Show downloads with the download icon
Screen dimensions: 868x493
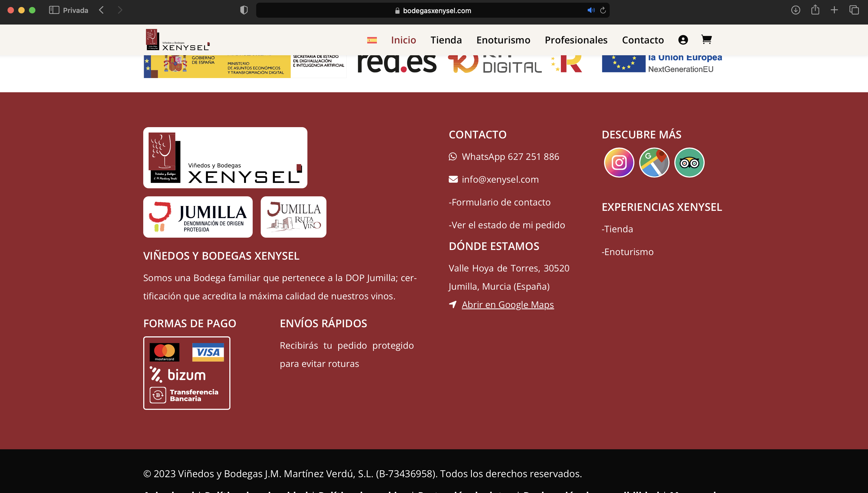[x=796, y=10]
